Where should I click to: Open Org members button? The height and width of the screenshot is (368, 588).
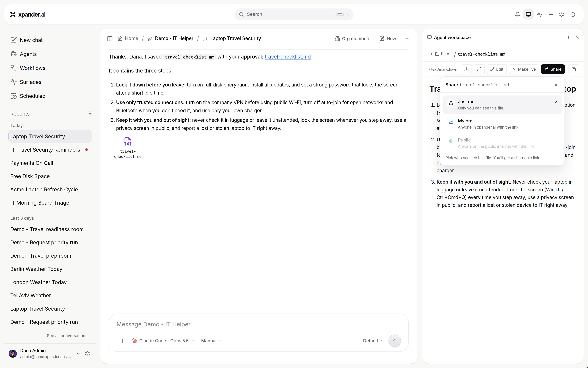[x=353, y=39]
